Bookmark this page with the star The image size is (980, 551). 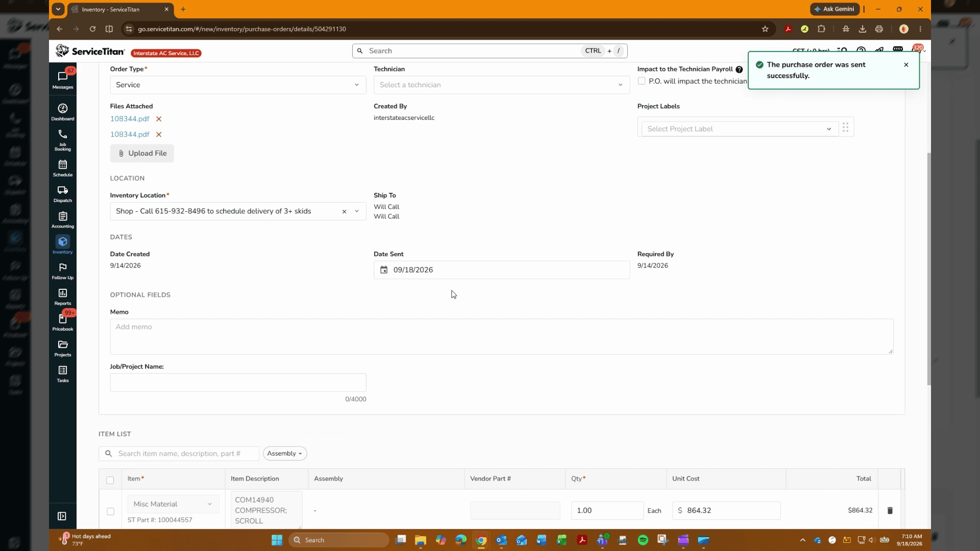(x=765, y=29)
